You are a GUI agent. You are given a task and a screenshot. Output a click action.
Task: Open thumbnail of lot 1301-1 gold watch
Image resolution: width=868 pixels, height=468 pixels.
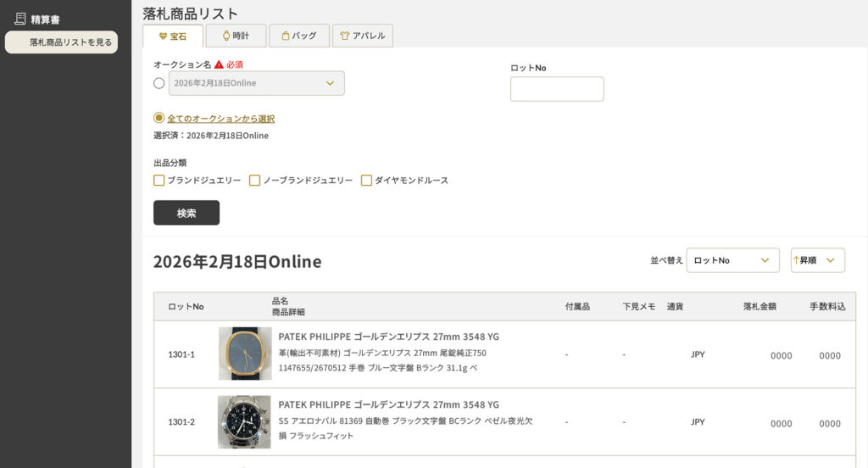pos(245,354)
